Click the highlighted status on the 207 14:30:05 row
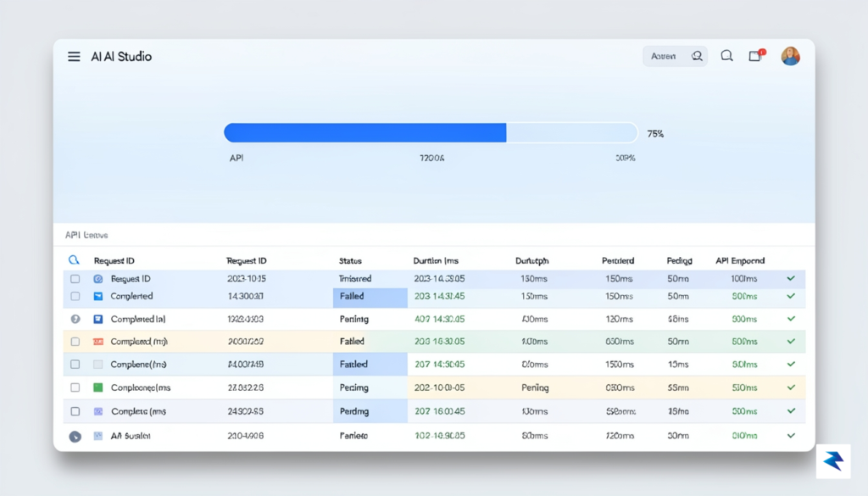The height and width of the screenshot is (496, 868). (x=370, y=365)
